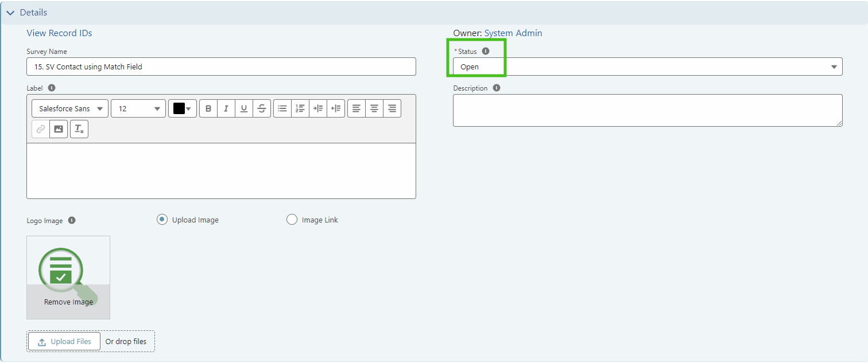This screenshot has height=363, width=868.
Task: Select the Image Link radio button
Action: [292, 220]
